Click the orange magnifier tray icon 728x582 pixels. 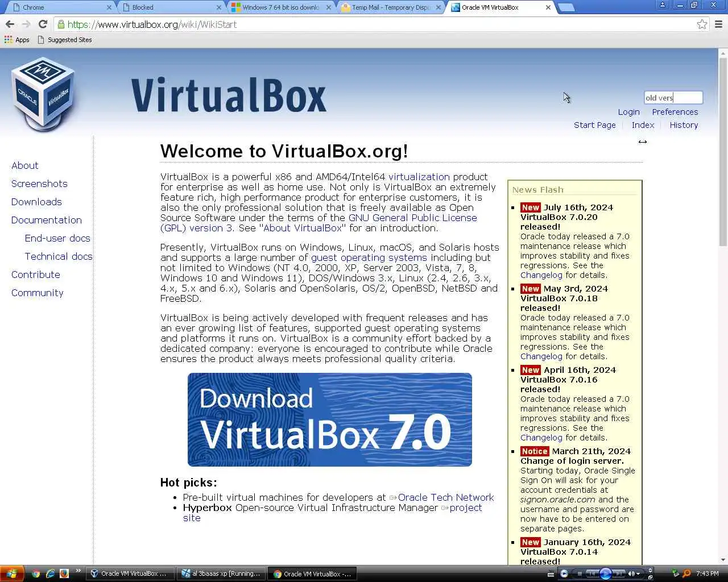click(x=686, y=573)
